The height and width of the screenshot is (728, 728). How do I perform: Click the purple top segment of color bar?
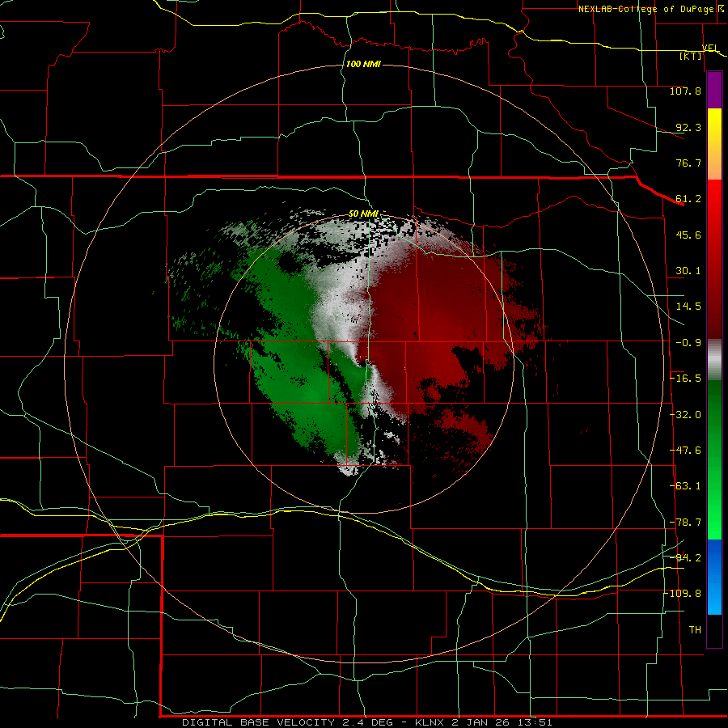pyautogui.click(x=714, y=91)
